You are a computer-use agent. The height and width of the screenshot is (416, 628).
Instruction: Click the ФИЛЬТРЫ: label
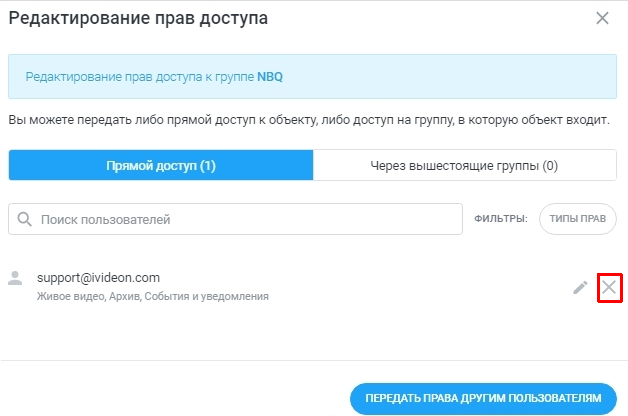pyautogui.click(x=501, y=219)
